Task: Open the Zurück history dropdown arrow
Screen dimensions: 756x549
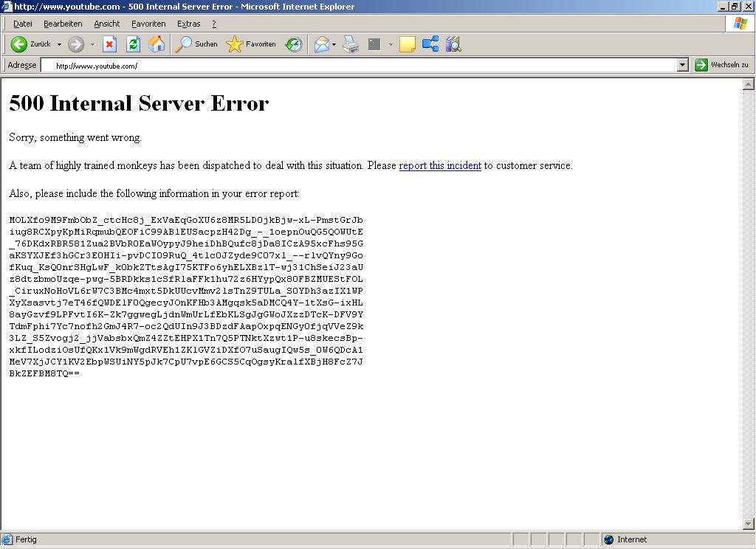Action: (x=59, y=44)
